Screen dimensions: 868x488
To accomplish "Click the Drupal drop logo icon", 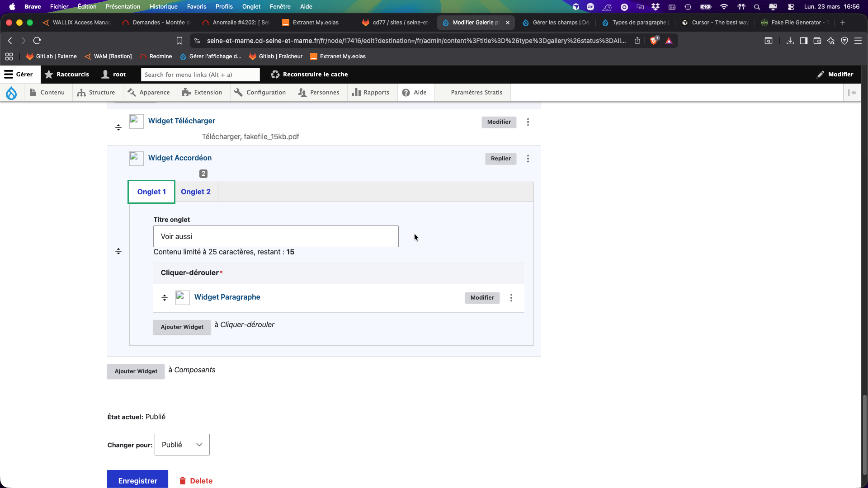I will click(x=11, y=93).
